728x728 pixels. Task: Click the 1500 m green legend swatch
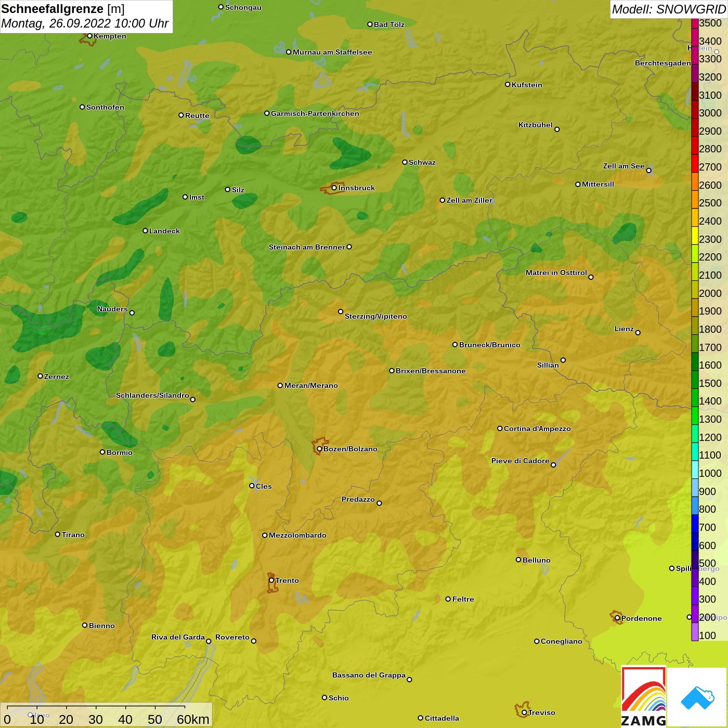[x=695, y=380]
